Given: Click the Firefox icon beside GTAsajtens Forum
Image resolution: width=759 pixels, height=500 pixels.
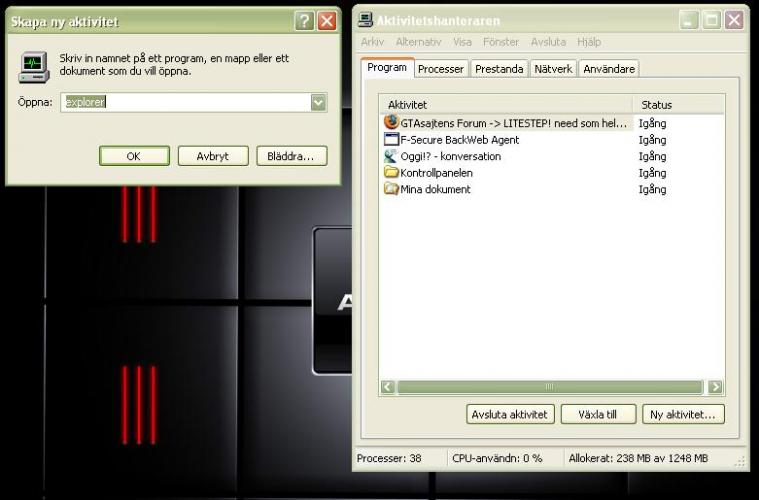Looking at the screenshot, I should click(391, 122).
